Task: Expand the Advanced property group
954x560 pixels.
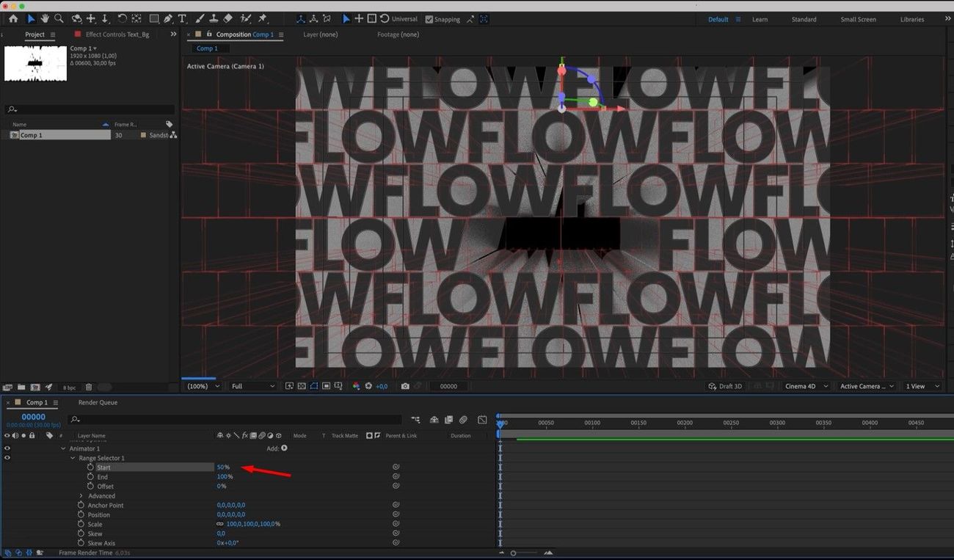Action: tap(81, 496)
